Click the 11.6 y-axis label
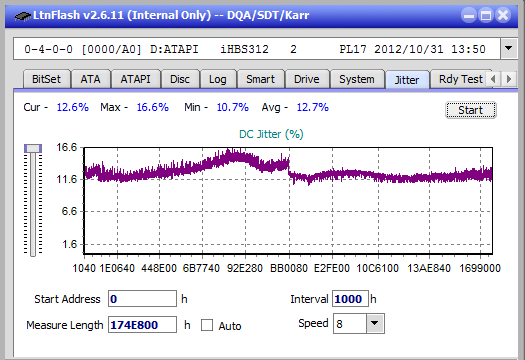The height and width of the screenshot is (360, 525). (67, 179)
